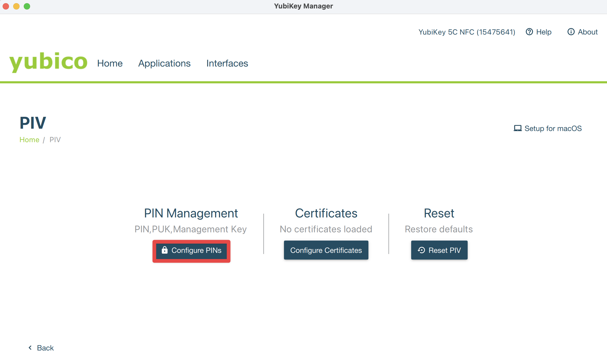Click the Help question mark icon
The width and height of the screenshot is (607, 364).
tap(529, 32)
